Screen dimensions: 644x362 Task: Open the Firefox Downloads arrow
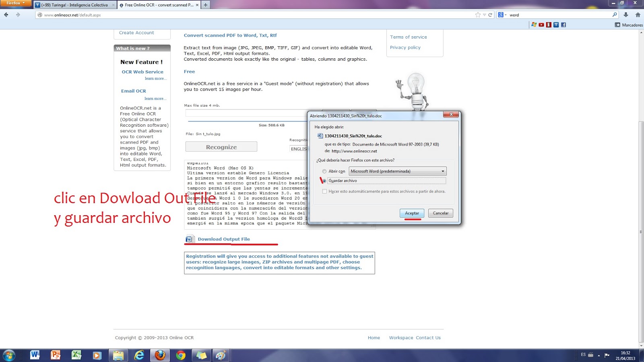tap(626, 15)
